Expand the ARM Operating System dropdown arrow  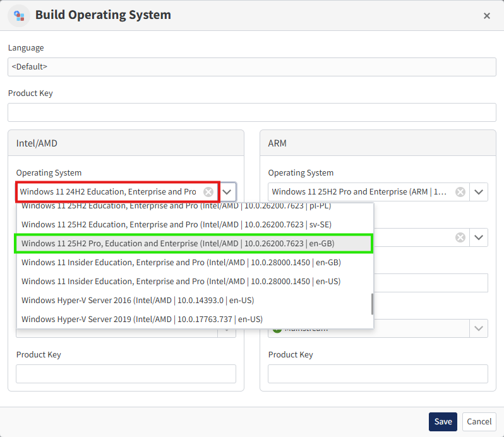click(x=479, y=192)
